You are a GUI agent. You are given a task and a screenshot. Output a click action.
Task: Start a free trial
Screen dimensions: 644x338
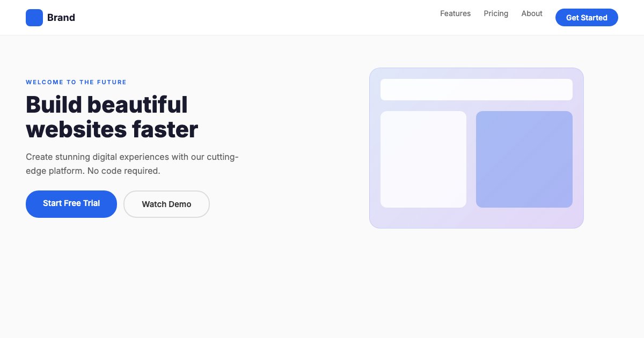click(71, 204)
